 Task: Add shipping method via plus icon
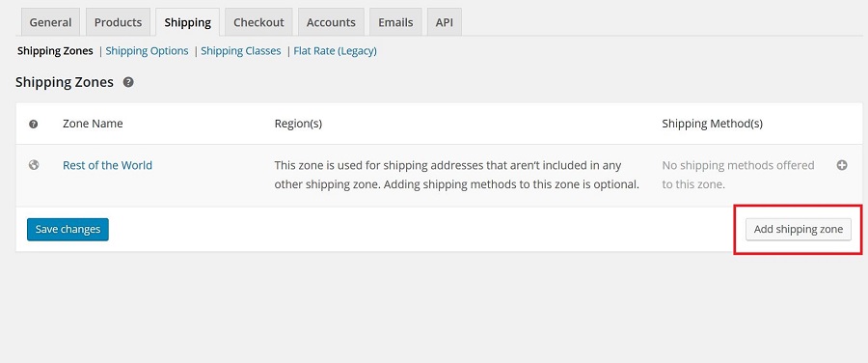[841, 165]
